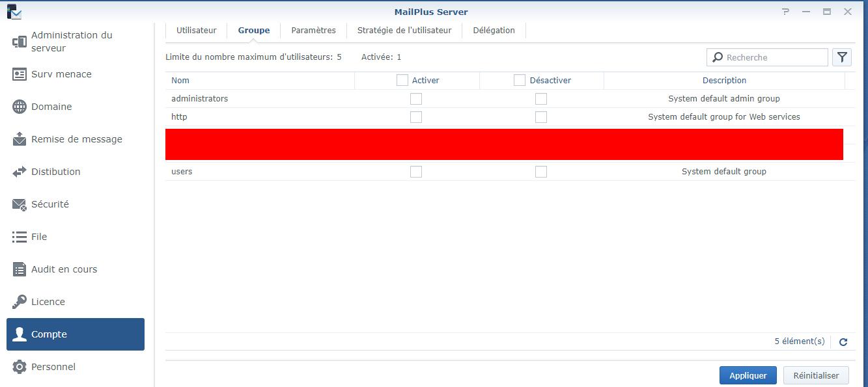Open the Personnel menu label
This screenshot has width=868, height=387.
[53, 367]
